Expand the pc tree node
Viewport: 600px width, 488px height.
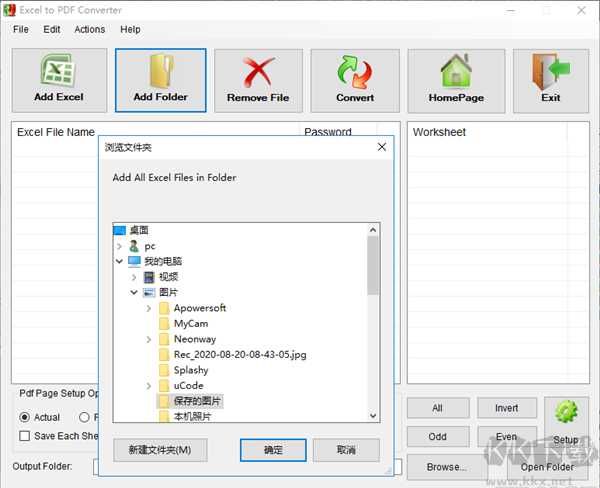[x=120, y=246]
